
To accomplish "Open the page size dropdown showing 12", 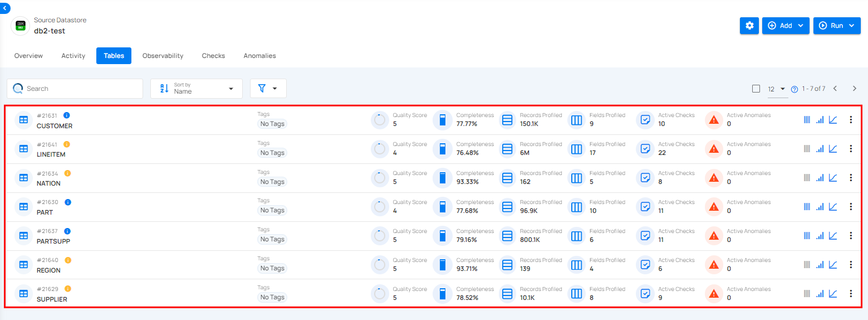I will click(776, 89).
